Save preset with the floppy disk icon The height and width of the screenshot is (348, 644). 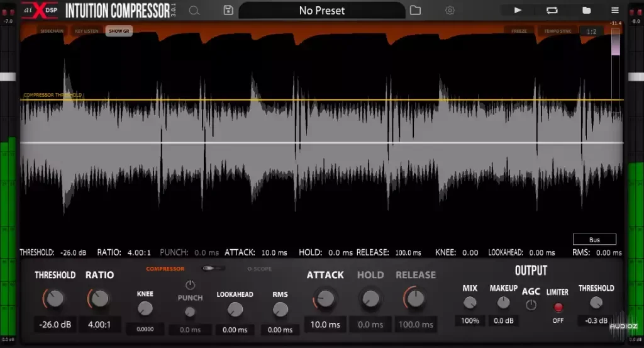click(x=228, y=10)
